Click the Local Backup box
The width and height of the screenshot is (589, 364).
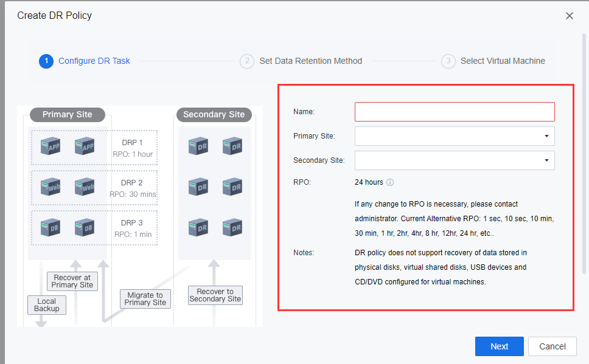(x=47, y=305)
